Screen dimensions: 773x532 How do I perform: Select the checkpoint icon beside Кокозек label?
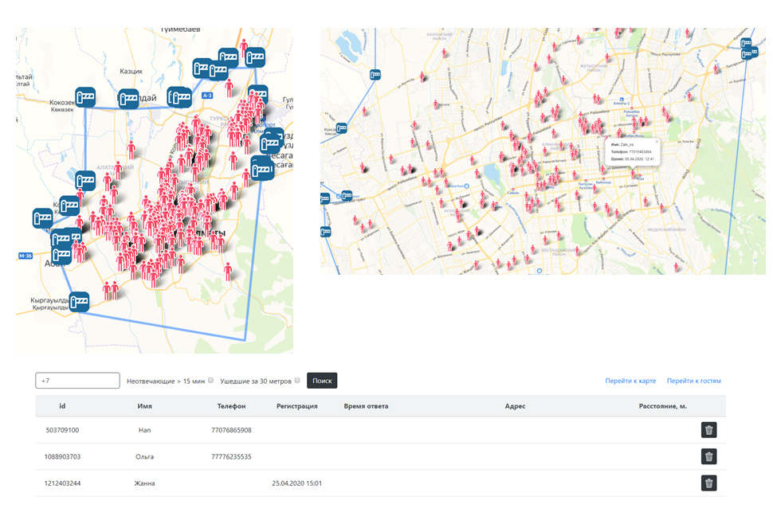point(85,97)
